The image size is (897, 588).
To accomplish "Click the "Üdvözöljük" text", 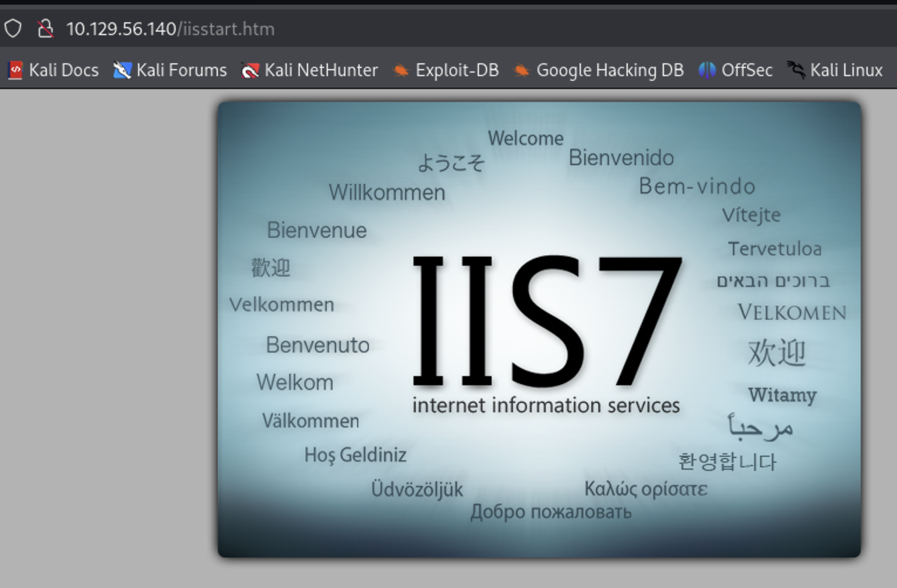I will point(417,489).
